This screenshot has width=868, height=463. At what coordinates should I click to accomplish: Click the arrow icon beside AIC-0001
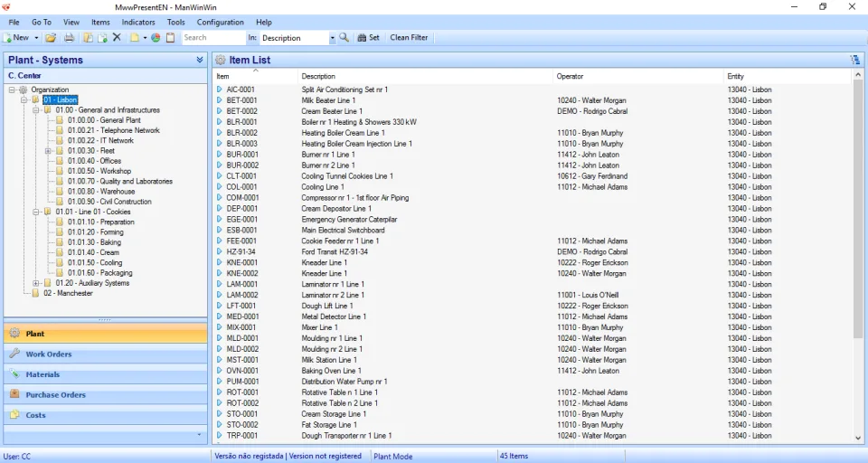point(219,90)
